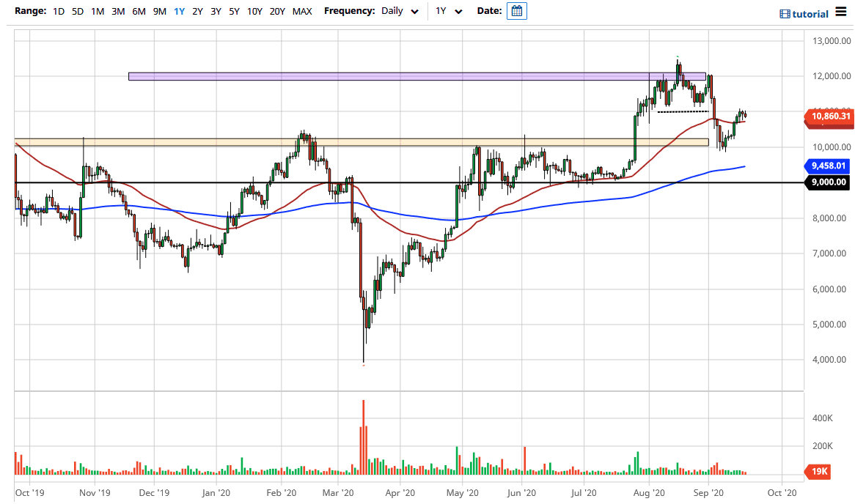Select the 5Y range option

[233, 11]
